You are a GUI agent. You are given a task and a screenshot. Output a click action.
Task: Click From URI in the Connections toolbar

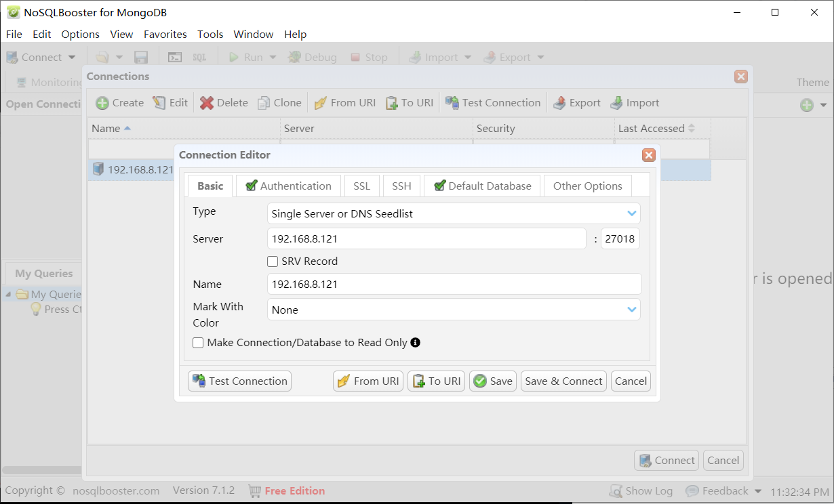(x=344, y=103)
